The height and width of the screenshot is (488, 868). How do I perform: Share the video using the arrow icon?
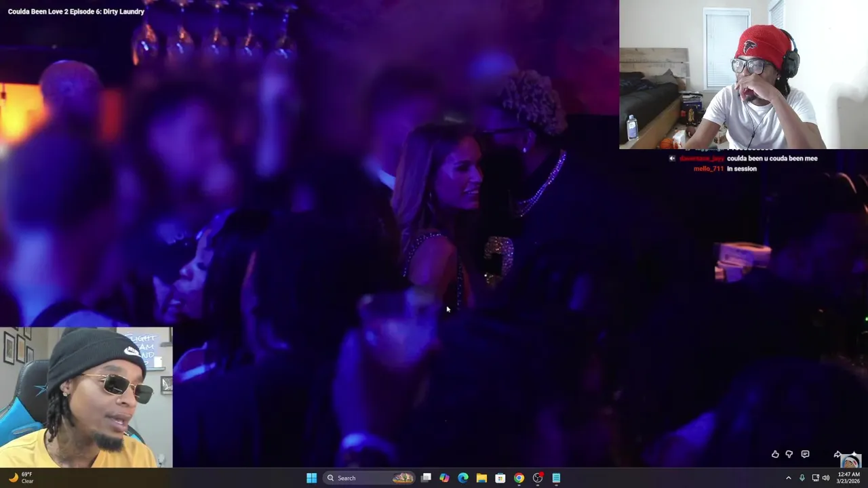837,454
